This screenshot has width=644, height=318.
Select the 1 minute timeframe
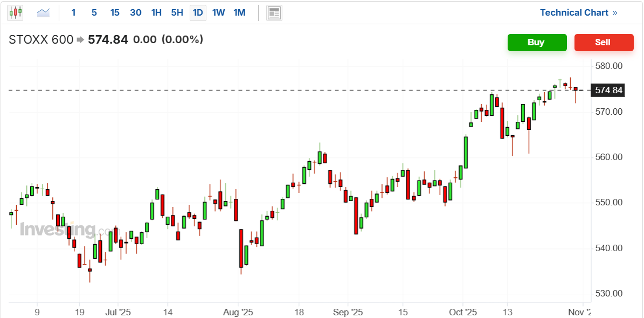tap(74, 12)
